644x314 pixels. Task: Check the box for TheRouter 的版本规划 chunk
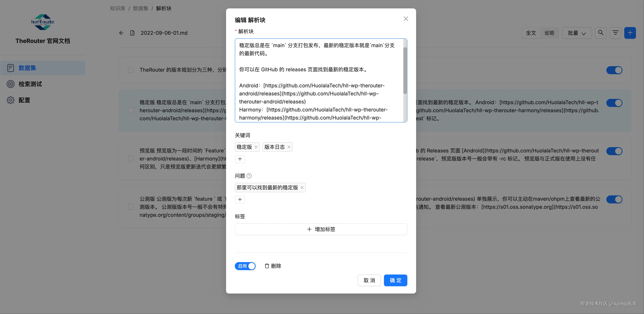[x=131, y=70]
